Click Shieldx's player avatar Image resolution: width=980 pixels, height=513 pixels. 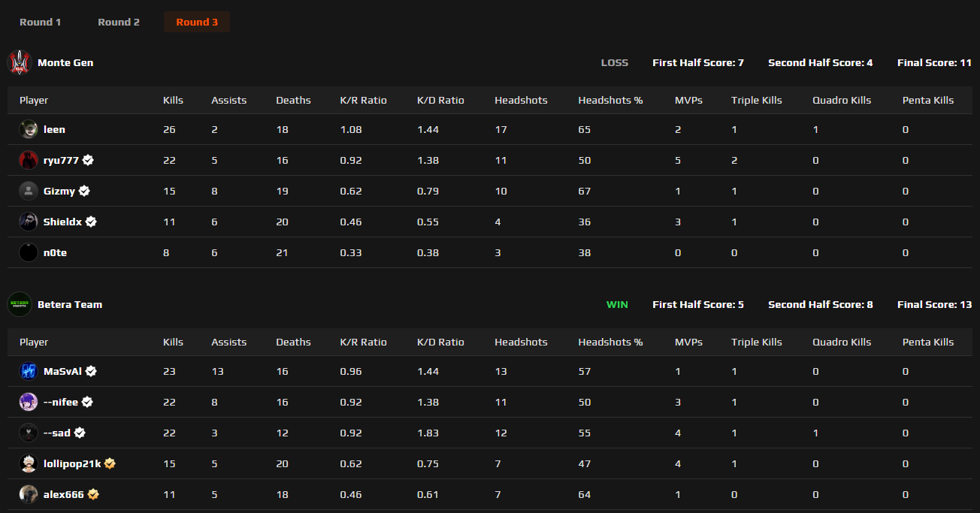tap(29, 222)
